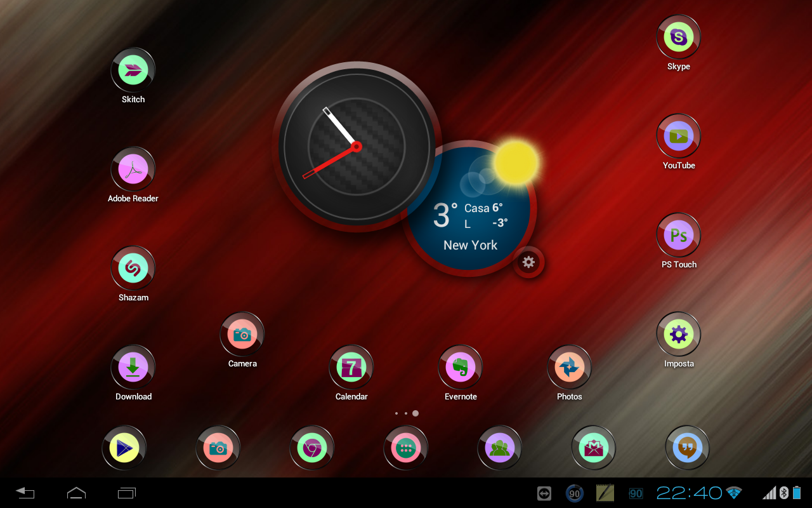Open the YouTube app
Screen dimensions: 812x508
click(x=679, y=137)
